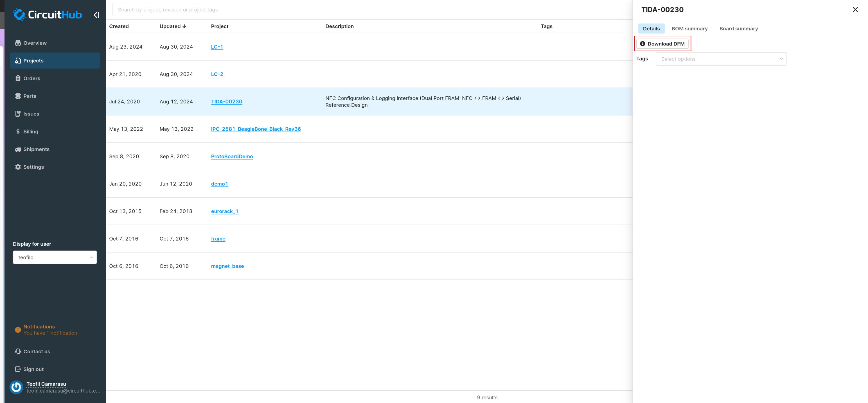Navigate to Shipments section

(x=36, y=149)
